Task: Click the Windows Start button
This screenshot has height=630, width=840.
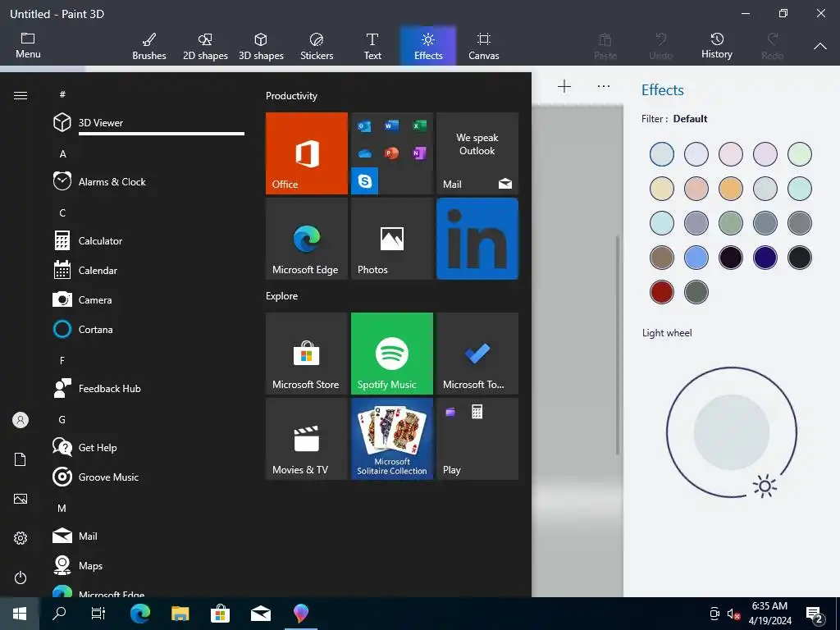Action: [20, 614]
